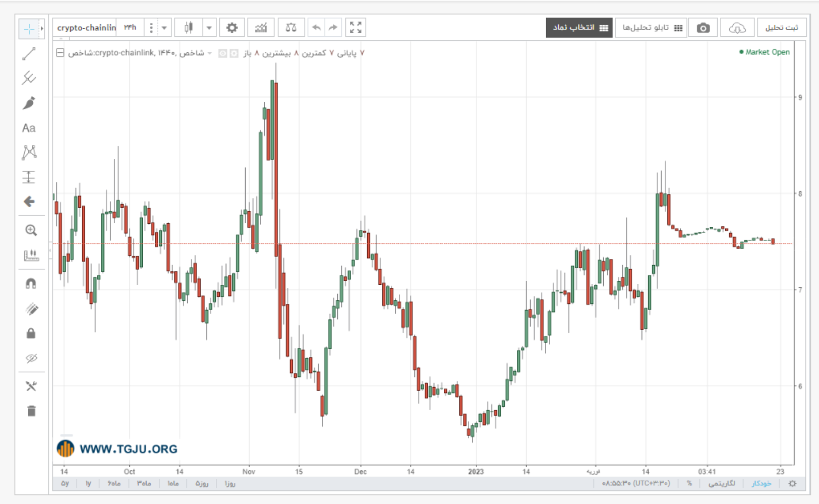This screenshot has width=819, height=504.
Task: Click the trash icon to remove drawings
Action: [x=31, y=411]
